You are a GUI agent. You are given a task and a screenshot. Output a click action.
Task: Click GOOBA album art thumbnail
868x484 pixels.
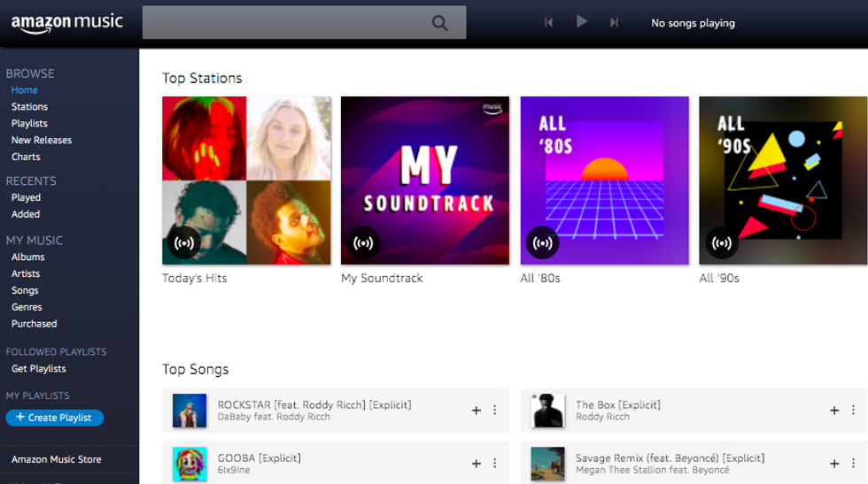(190, 464)
